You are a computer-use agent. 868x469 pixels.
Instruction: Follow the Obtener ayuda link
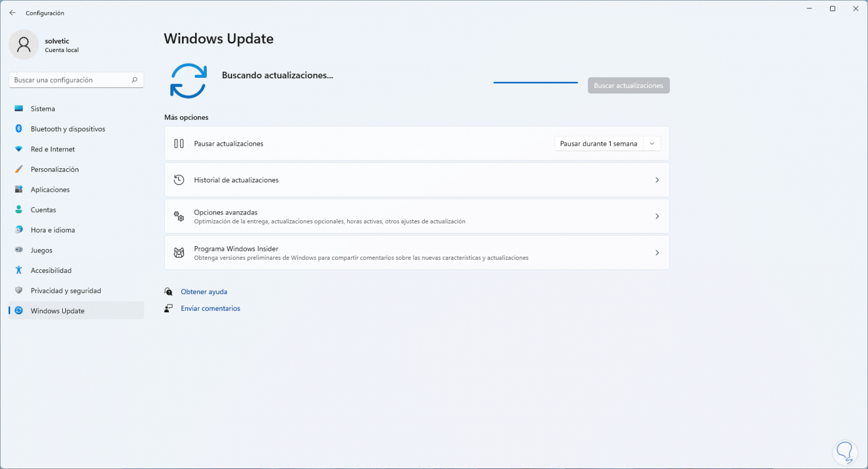pyautogui.click(x=204, y=292)
